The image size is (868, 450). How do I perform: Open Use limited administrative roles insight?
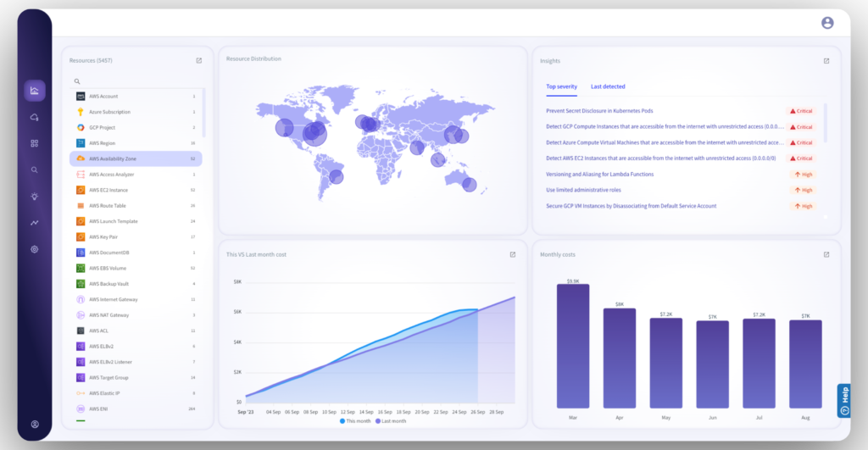click(583, 190)
